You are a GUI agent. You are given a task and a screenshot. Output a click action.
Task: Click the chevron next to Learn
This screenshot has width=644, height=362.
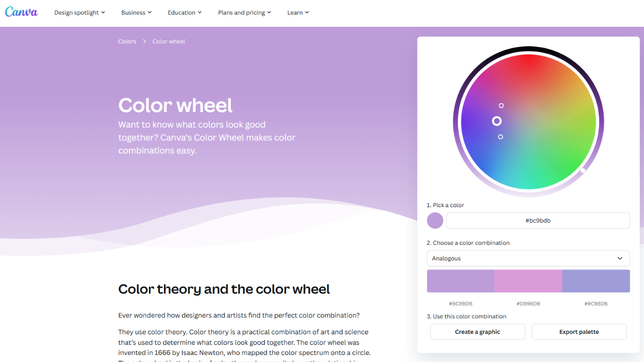click(307, 13)
